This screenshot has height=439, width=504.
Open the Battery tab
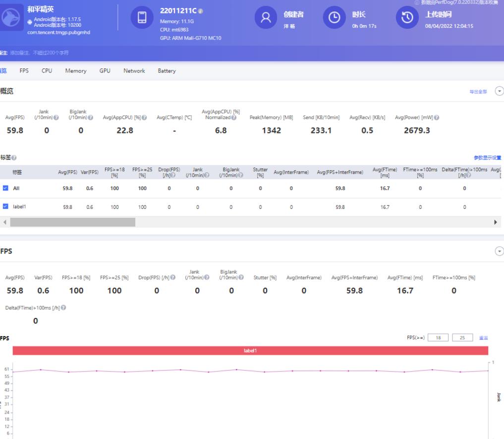[167, 71]
